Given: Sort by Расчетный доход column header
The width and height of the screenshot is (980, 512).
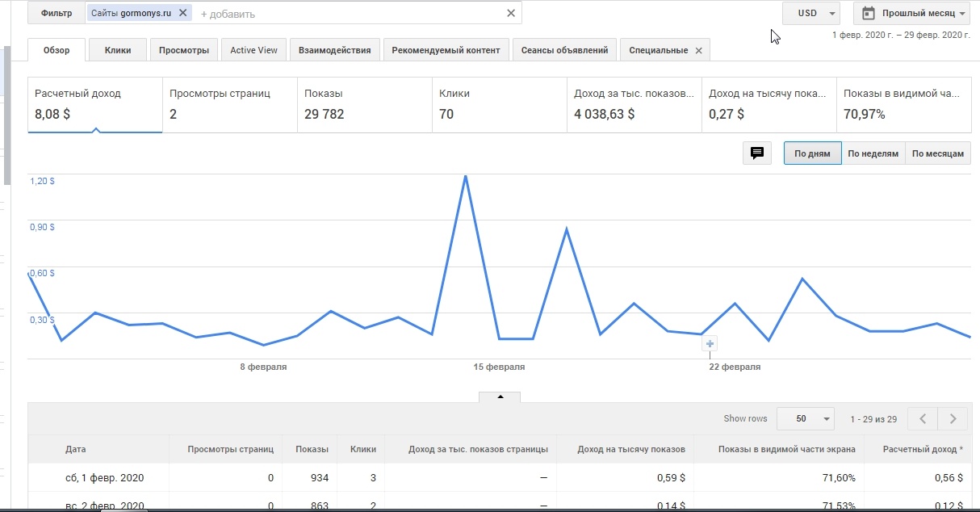Looking at the screenshot, I should click(x=923, y=449).
